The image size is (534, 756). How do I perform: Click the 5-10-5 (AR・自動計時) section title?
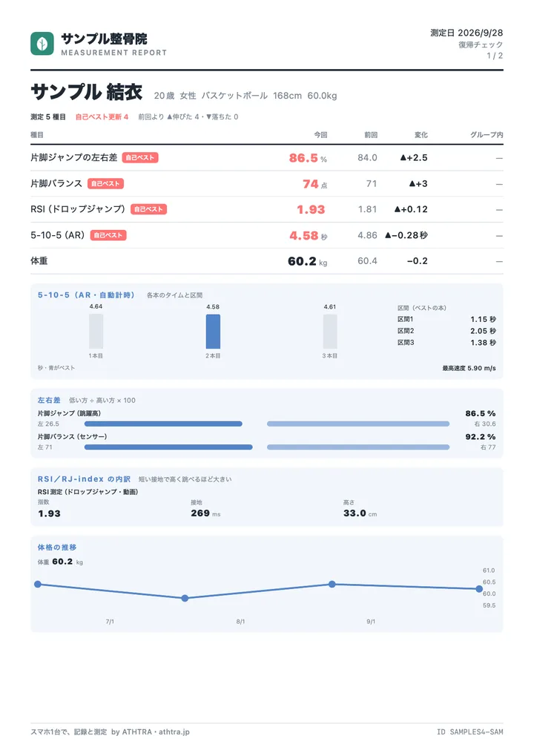[x=86, y=295]
